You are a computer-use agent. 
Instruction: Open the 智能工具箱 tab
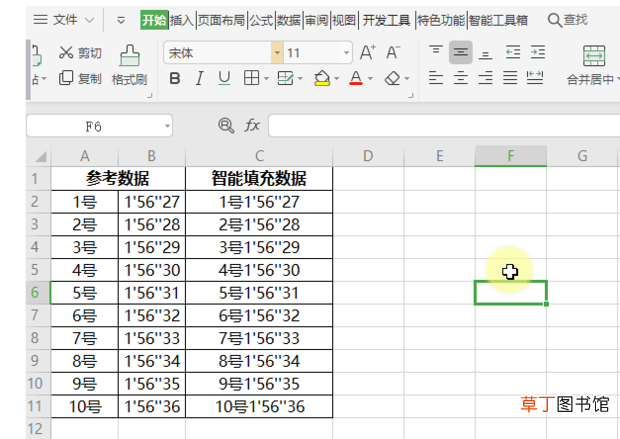[498, 20]
